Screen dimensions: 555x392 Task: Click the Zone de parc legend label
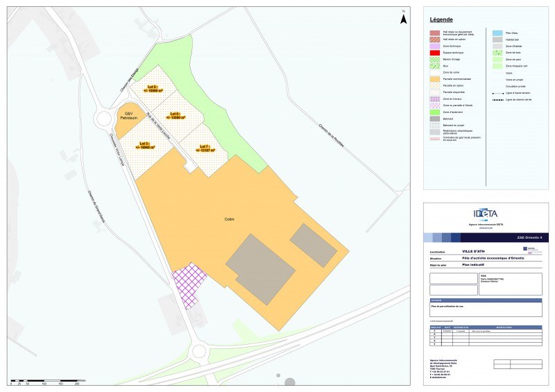(x=513, y=60)
